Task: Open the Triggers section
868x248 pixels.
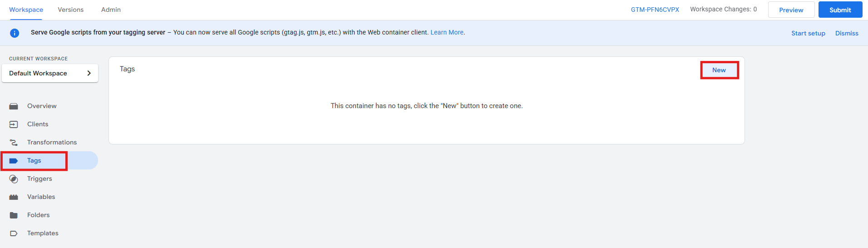Action: tap(49, 179)
